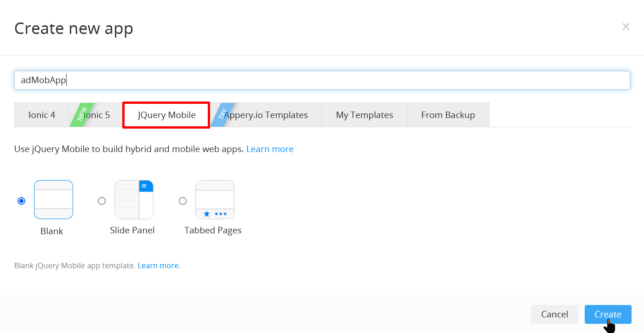The height and width of the screenshot is (333, 644).
Task: Switch to the My Templates tab
Action: 365,115
